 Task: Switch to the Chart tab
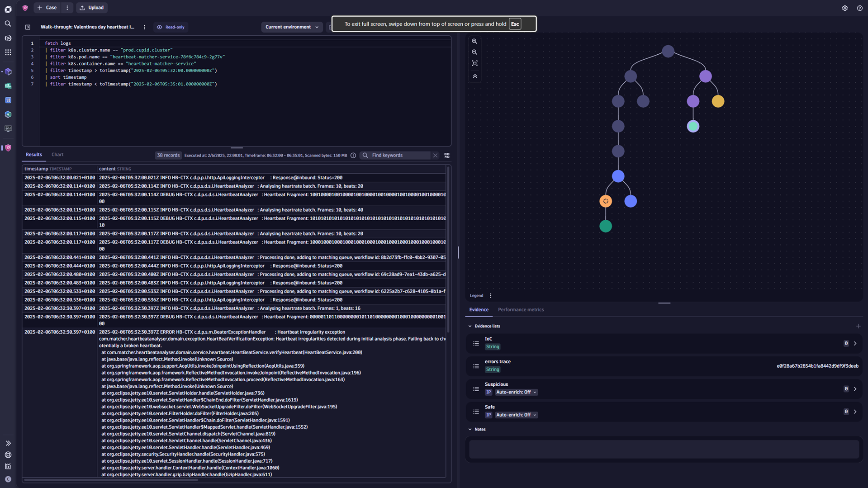(x=57, y=154)
